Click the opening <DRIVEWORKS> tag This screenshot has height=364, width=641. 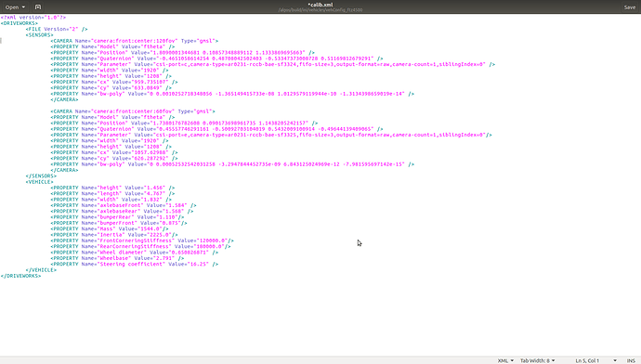(x=20, y=23)
